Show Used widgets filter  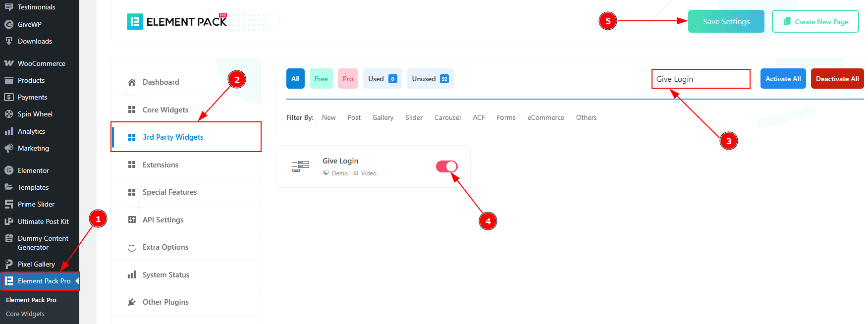click(x=382, y=79)
